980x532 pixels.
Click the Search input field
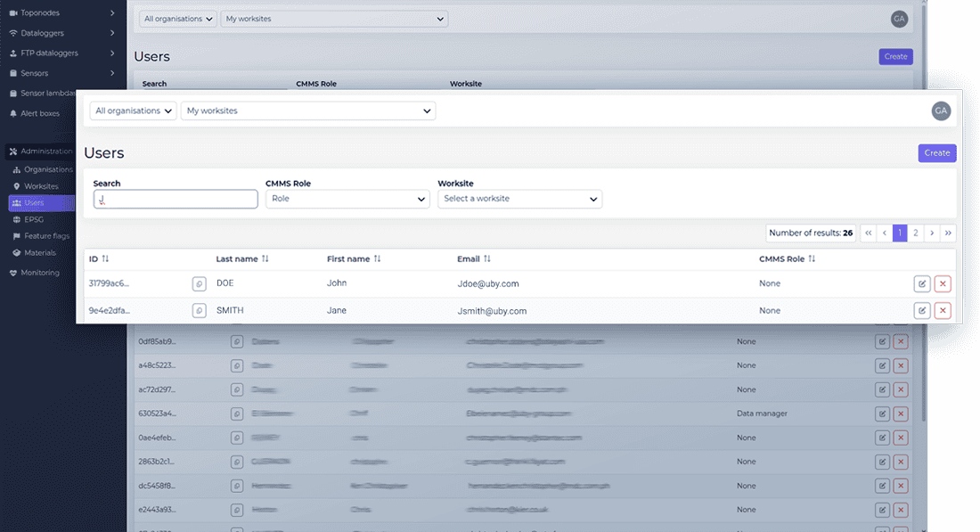(x=176, y=199)
